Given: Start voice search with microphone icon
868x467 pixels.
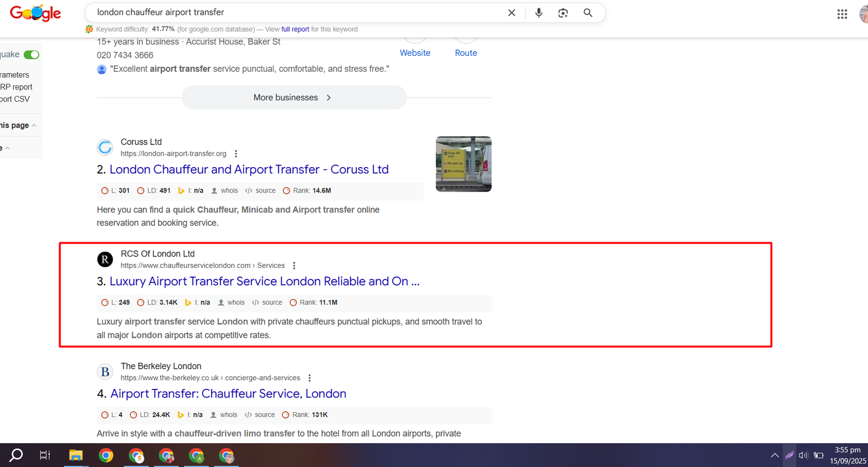Looking at the screenshot, I should (x=538, y=12).
